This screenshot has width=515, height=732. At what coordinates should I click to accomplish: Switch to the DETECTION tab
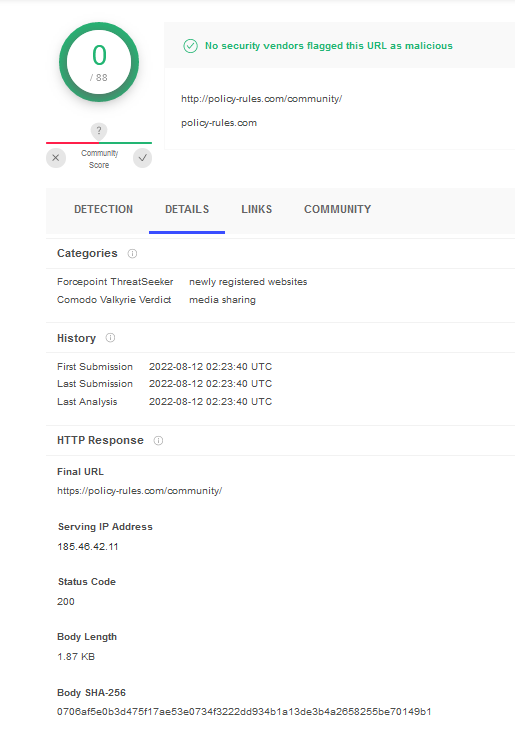click(104, 209)
